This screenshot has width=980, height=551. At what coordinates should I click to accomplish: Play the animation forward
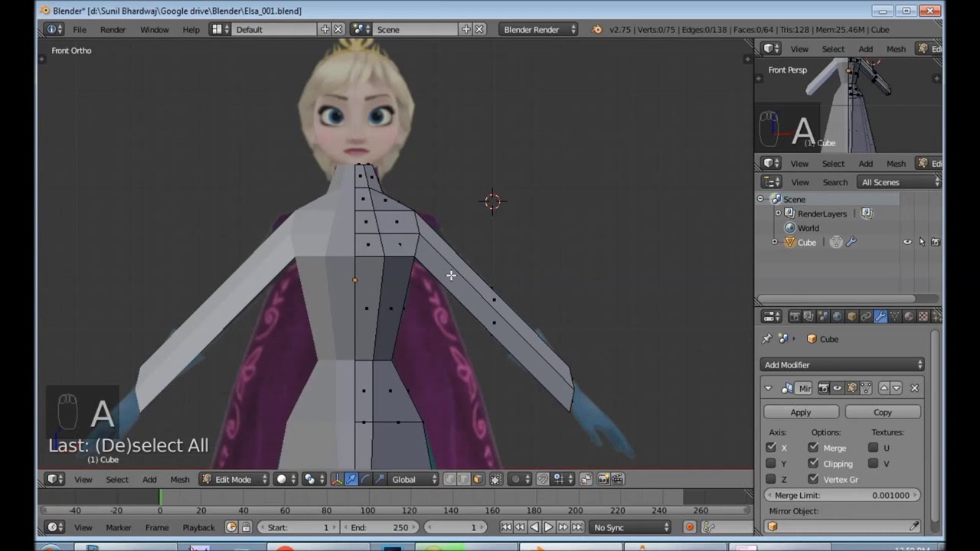click(x=548, y=527)
